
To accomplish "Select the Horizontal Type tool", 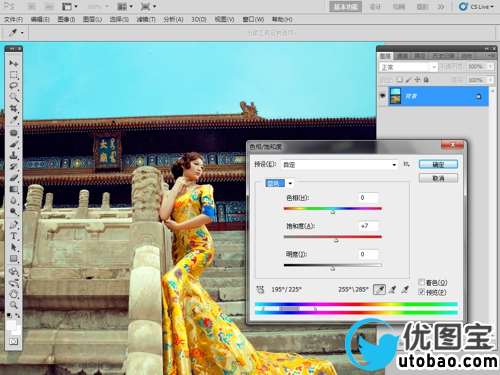I will 14,236.
